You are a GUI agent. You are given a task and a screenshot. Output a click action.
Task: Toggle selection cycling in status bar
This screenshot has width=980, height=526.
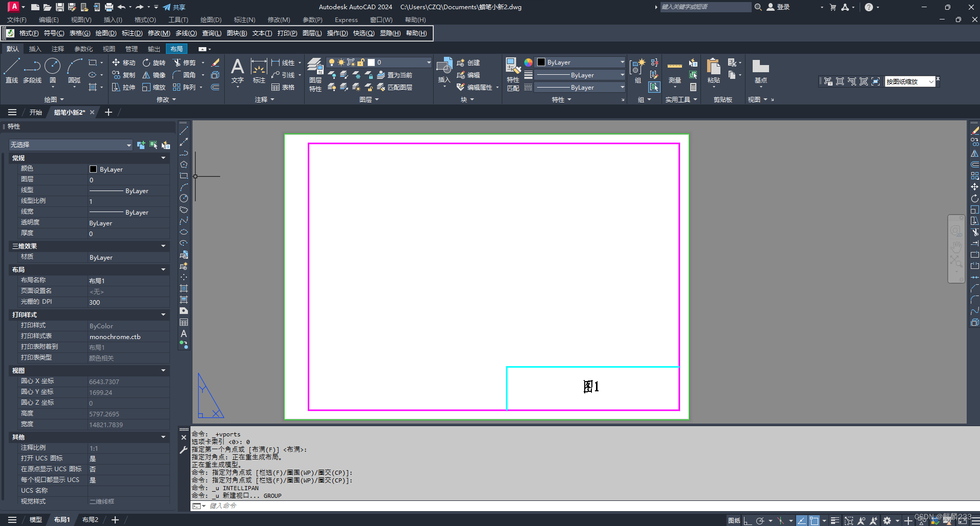[x=848, y=520]
